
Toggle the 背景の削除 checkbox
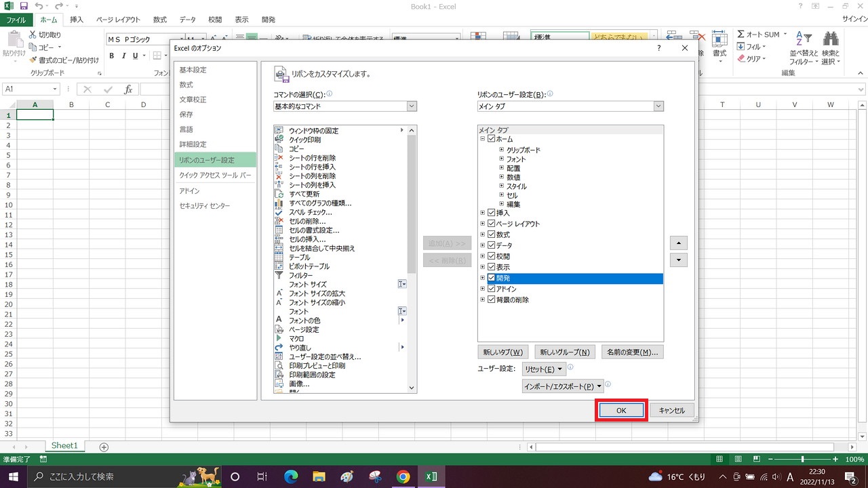click(x=492, y=300)
